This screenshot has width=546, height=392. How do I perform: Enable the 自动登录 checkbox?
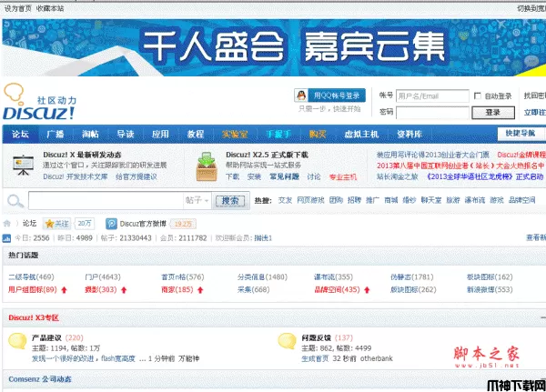click(478, 96)
